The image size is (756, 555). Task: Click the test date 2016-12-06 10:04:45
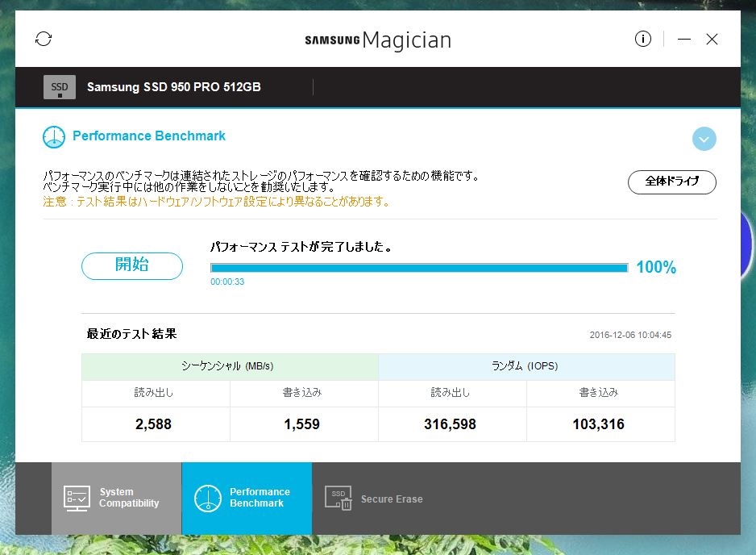(630, 335)
